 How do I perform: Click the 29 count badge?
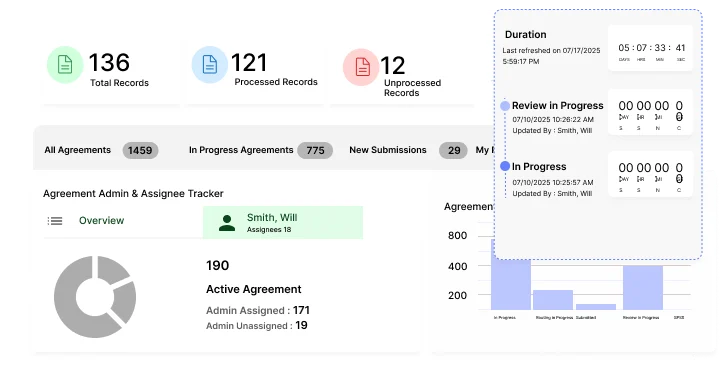454,151
